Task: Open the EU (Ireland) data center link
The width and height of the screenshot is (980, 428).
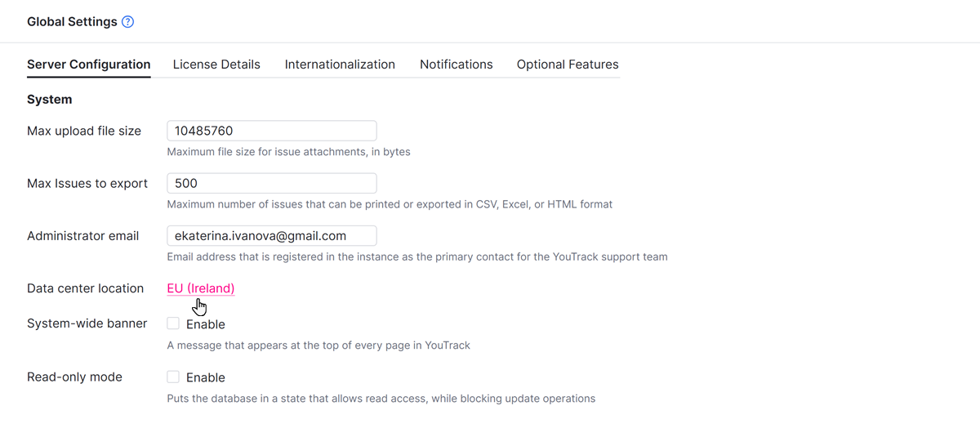Action: point(201,288)
